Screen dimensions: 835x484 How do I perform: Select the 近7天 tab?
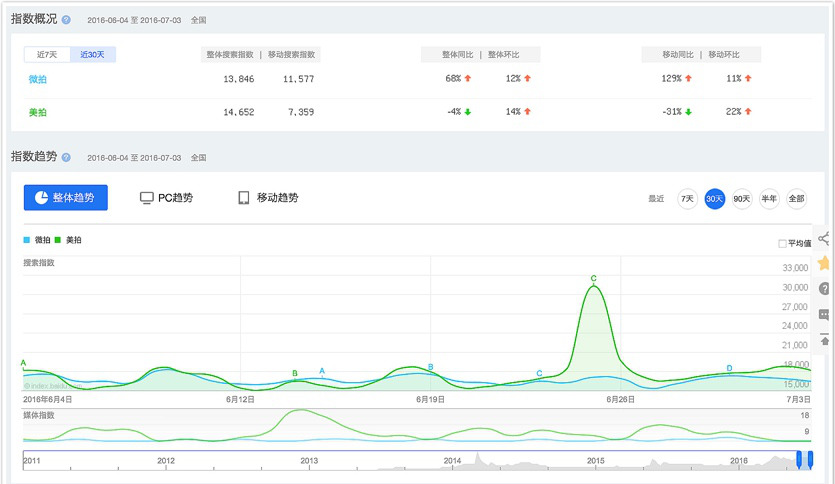tap(47, 54)
